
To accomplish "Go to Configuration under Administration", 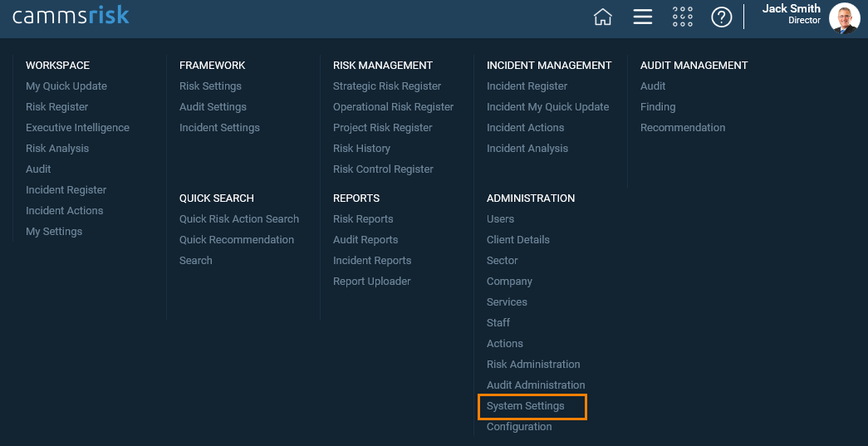I will coord(519,427).
